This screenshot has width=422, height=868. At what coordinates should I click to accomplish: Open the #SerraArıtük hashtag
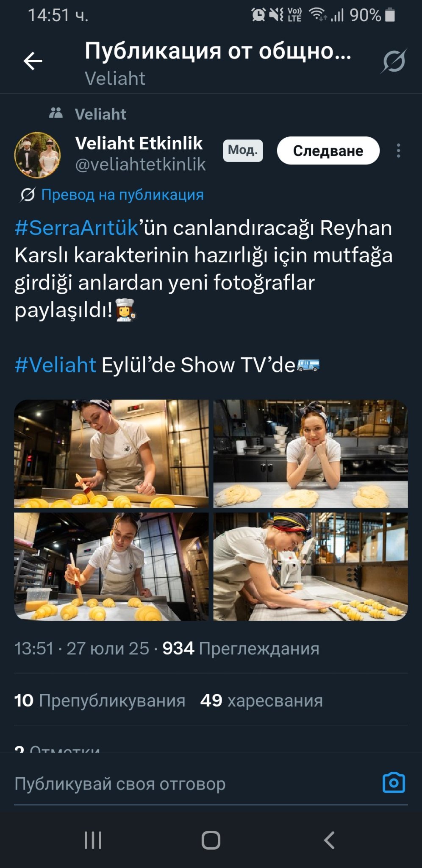pyautogui.click(x=77, y=228)
